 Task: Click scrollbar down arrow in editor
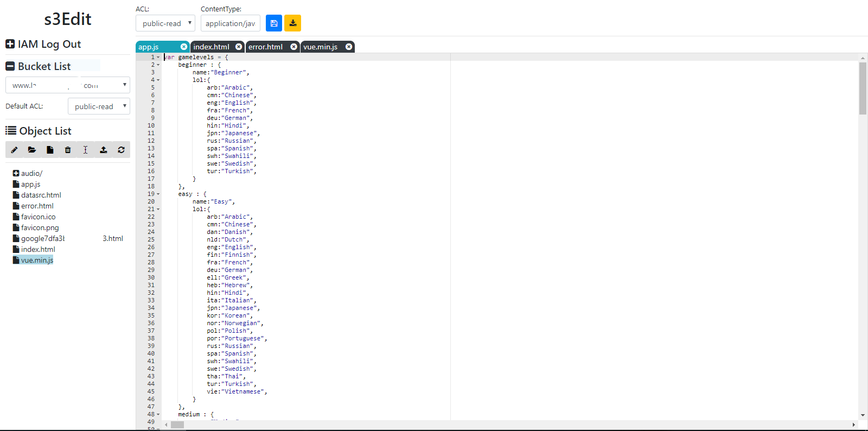click(863, 416)
